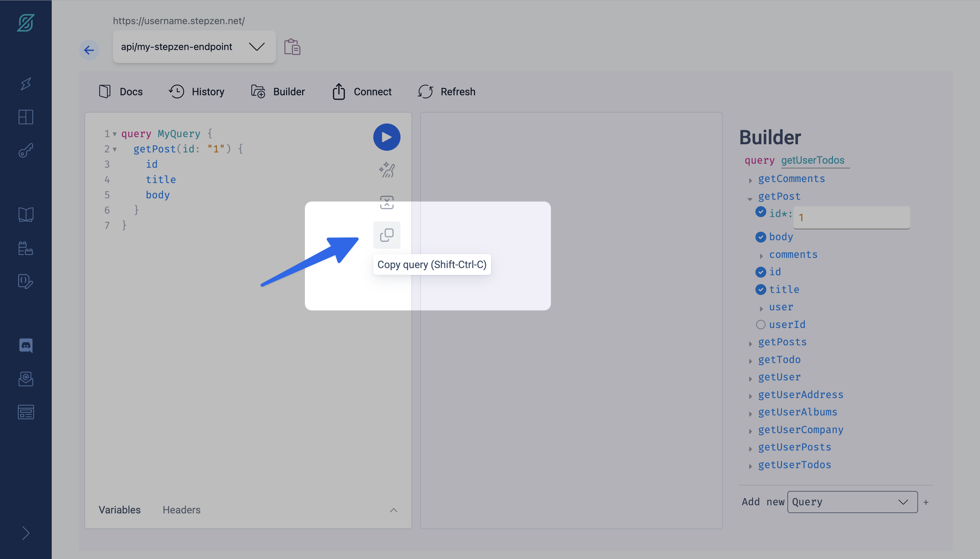
Task: Click the title field on line 4
Action: tap(161, 180)
